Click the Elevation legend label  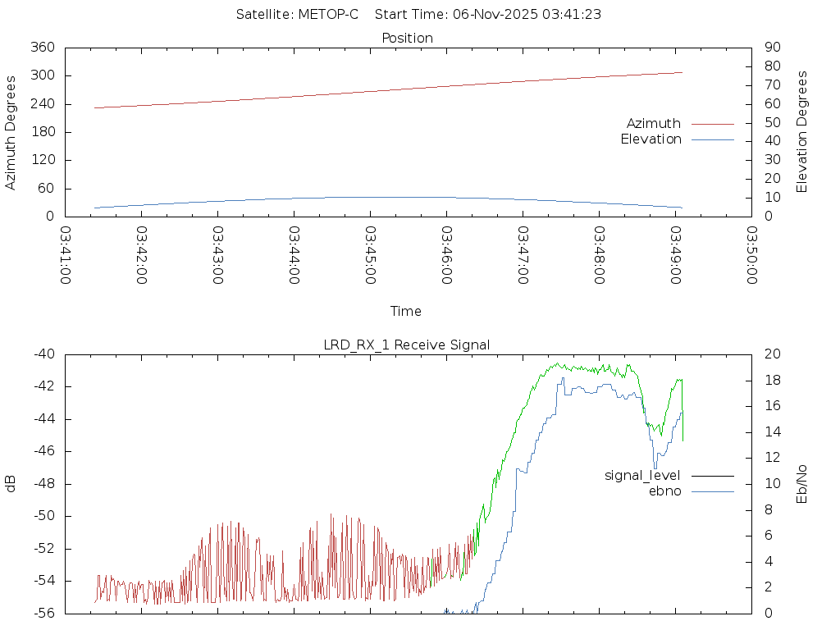click(x=651, y=139)
